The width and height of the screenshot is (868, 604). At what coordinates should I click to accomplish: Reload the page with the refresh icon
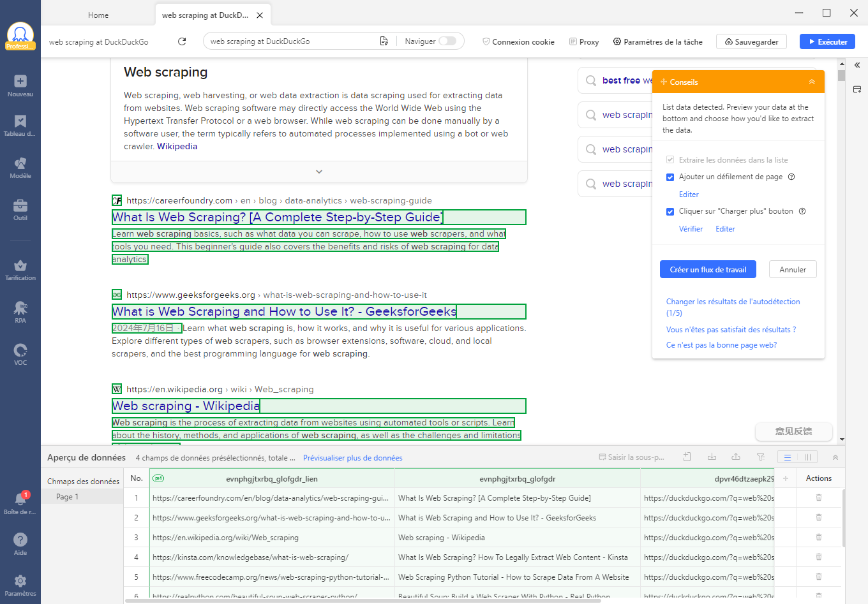click(182, 41)
